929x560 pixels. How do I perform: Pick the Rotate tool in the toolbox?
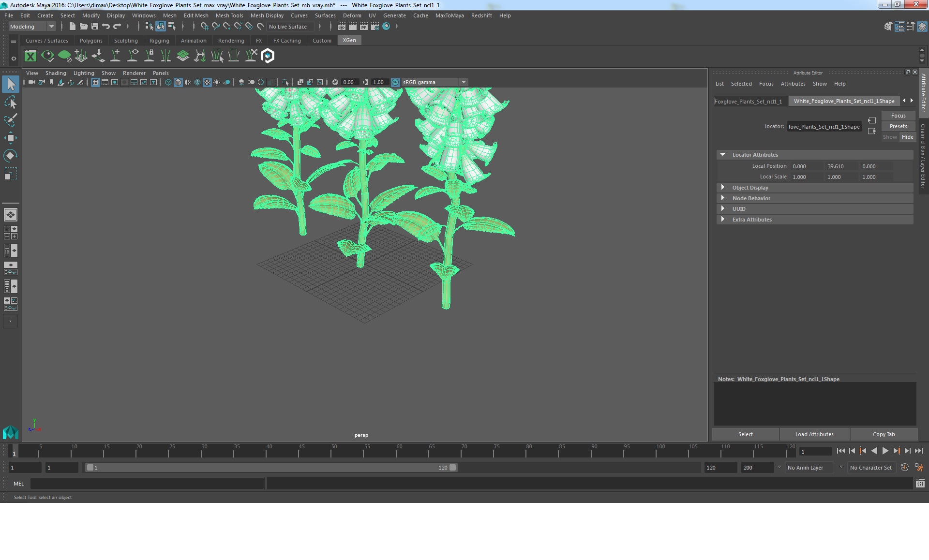coord(10,155)
